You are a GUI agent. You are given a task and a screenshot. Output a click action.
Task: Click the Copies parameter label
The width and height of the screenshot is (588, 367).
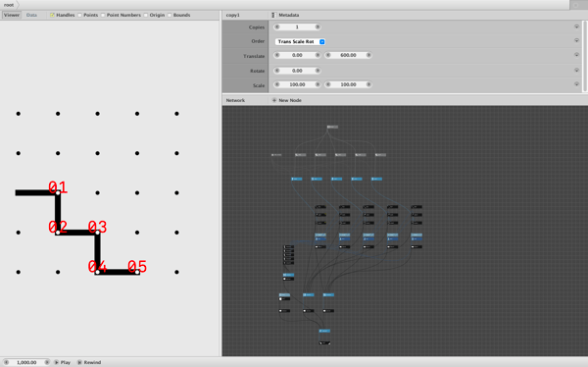(x=257, y=27)
